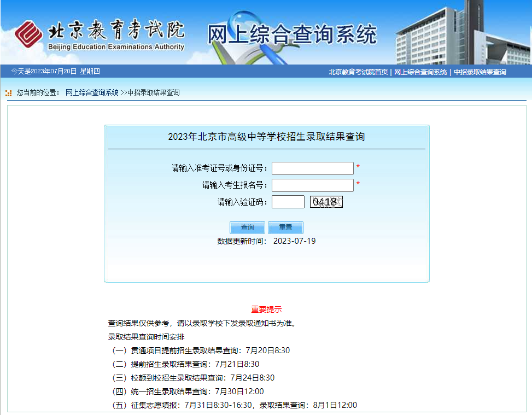Focus the 考生报名号 input field

coord(313,185)
